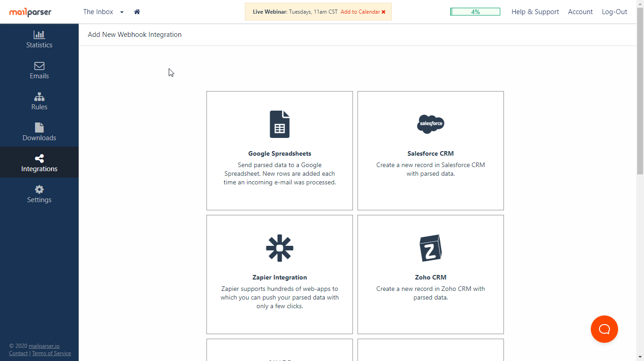Click the Zoho CRM logo
644x361 pixels.
pyautogui.click(x=431, y=248)
